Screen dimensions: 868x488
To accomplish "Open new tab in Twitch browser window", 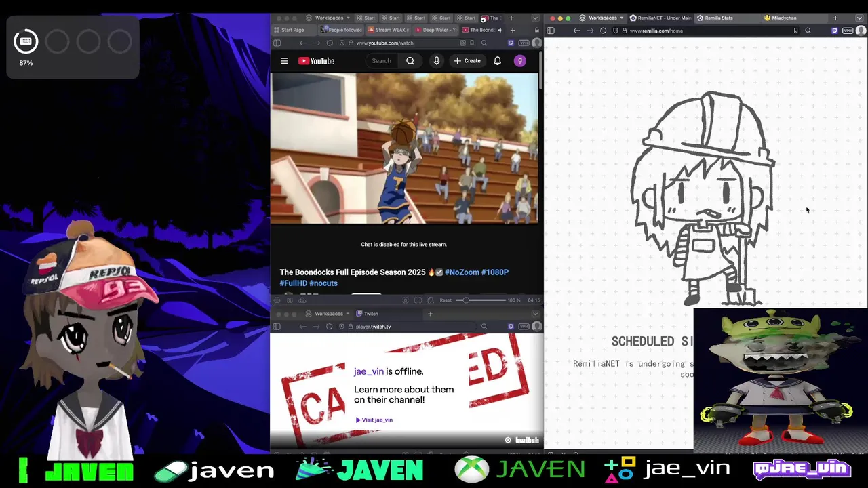I will (430, 314).
